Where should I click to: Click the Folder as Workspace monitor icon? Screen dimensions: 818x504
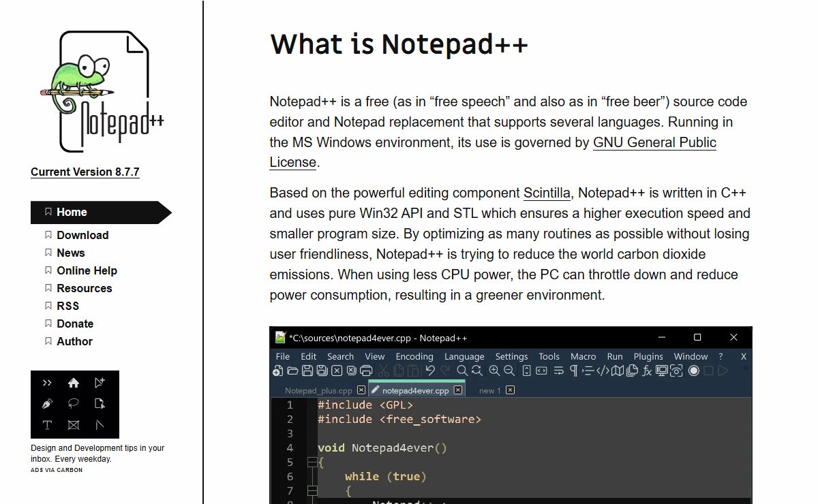(662, 371)
